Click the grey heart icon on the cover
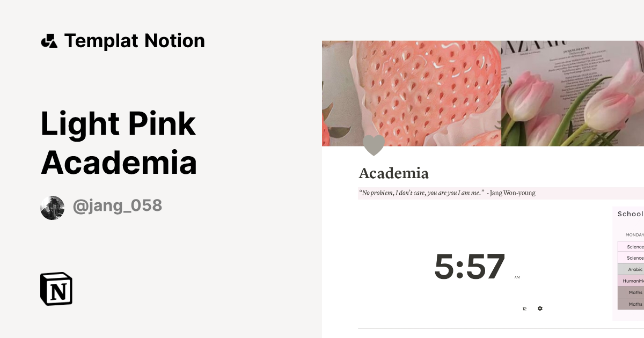Viewport: 644px width, 338px height. (x=374, y=145)
